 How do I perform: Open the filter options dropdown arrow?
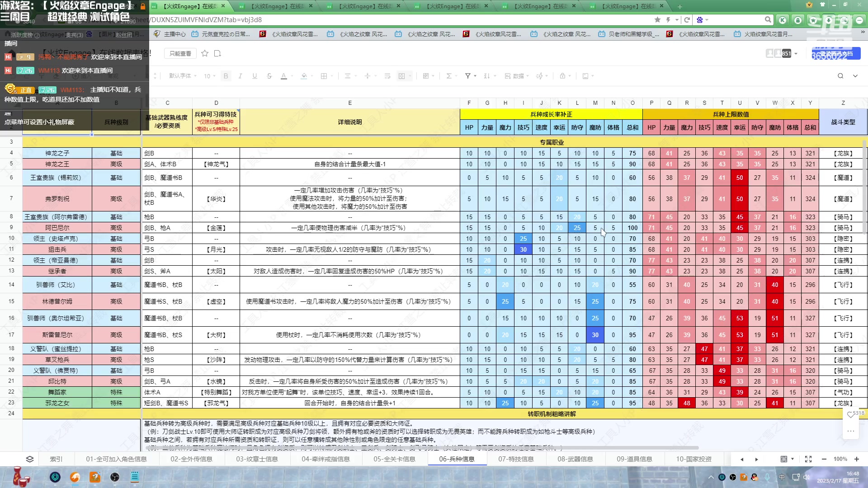coord(475,76)
